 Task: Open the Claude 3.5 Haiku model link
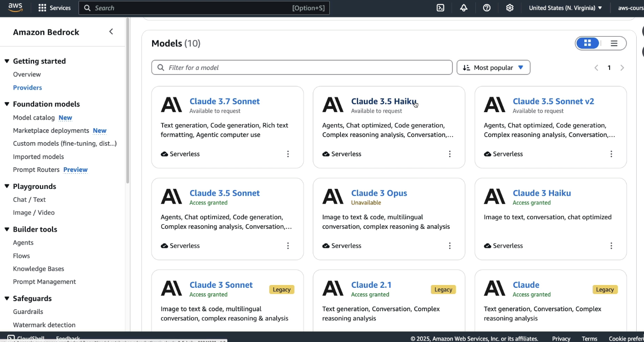click(x=384, y=101)
